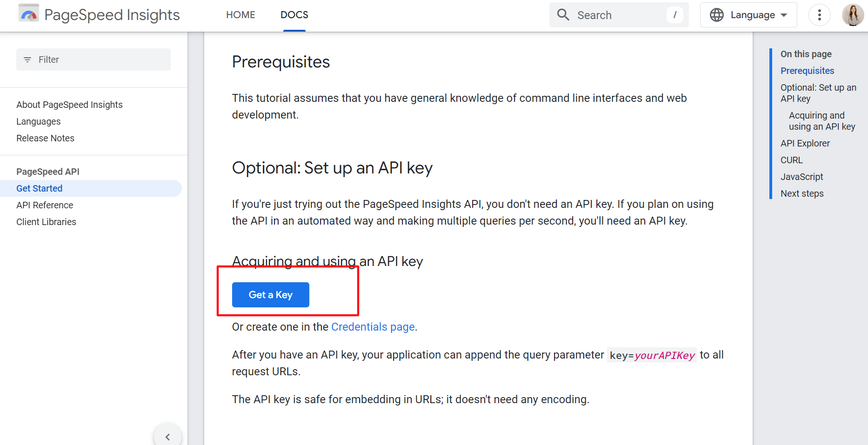
Task: Click the user profile avatar
Action: point(853,14)
